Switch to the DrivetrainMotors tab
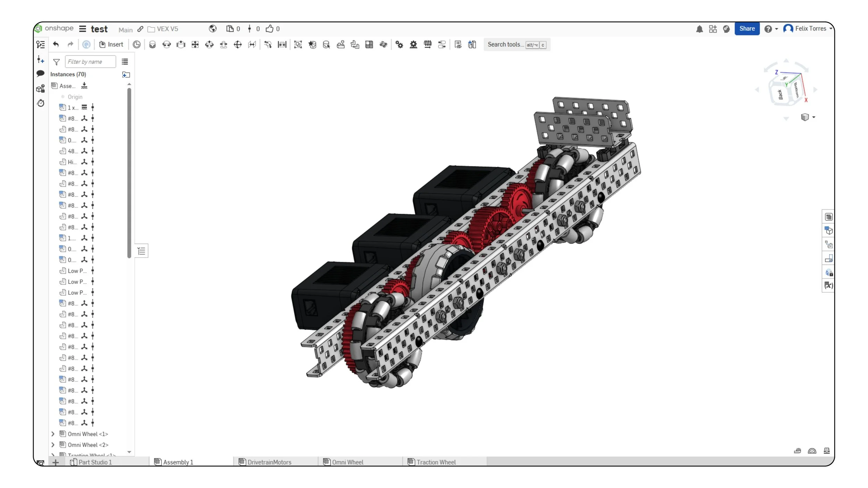The height and width of the screenshot is (488, 868). [x=269, y=462]
